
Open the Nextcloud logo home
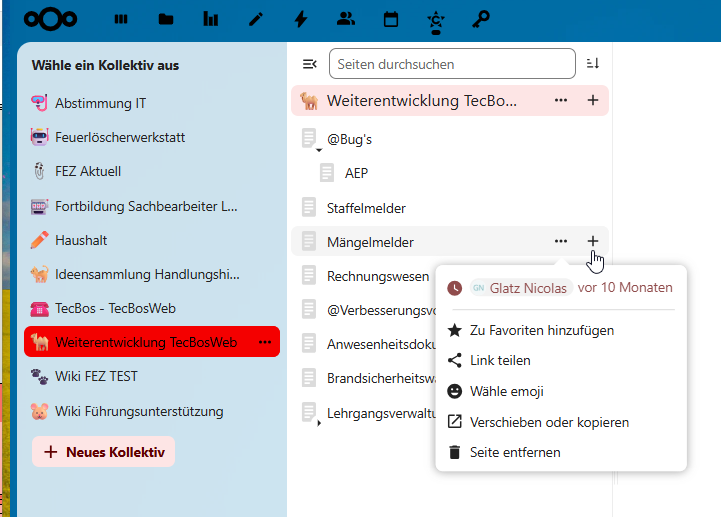click(50, 19)
